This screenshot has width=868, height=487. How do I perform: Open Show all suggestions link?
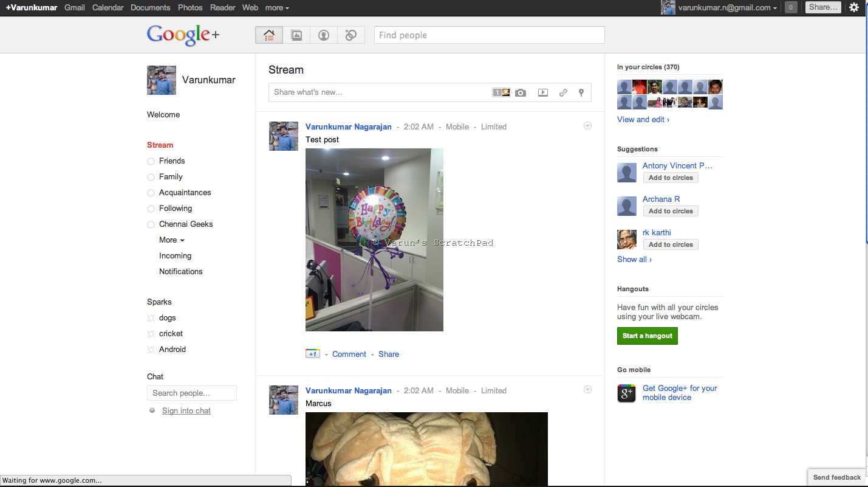point(634,260)
